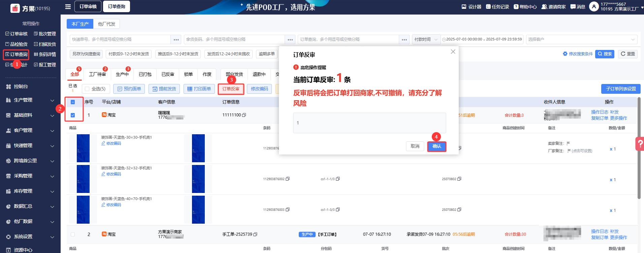Image resolution: width=644 pixels, height=253 pixels.
Task: Confirm the order rejection with 确认
Action: [437, 146]
